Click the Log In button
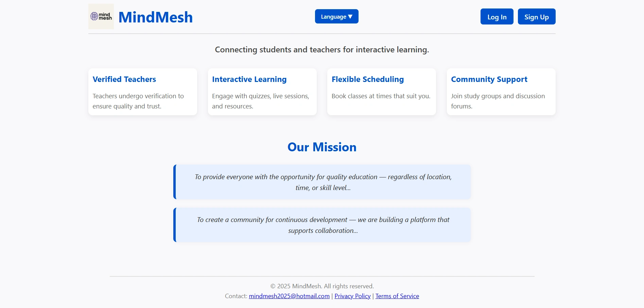The width and height of the screenshot is (644, 308). [497, 17]
